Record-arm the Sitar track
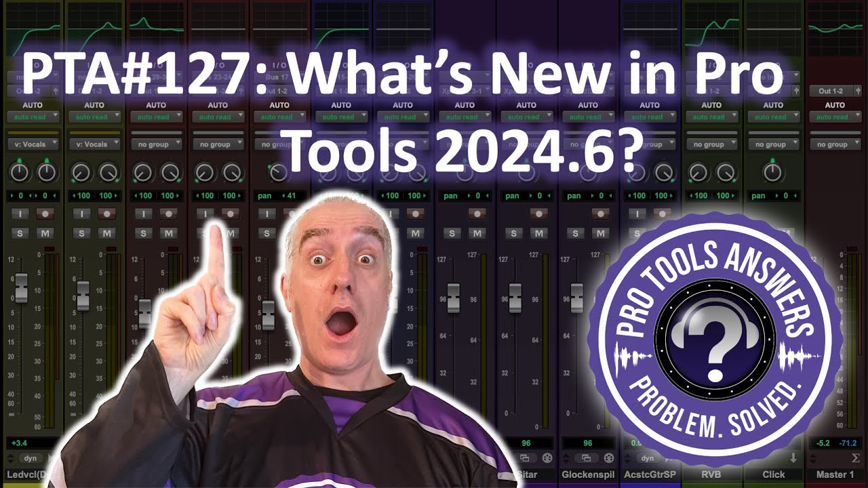This screenshot has height=488, width=868. 539,213
